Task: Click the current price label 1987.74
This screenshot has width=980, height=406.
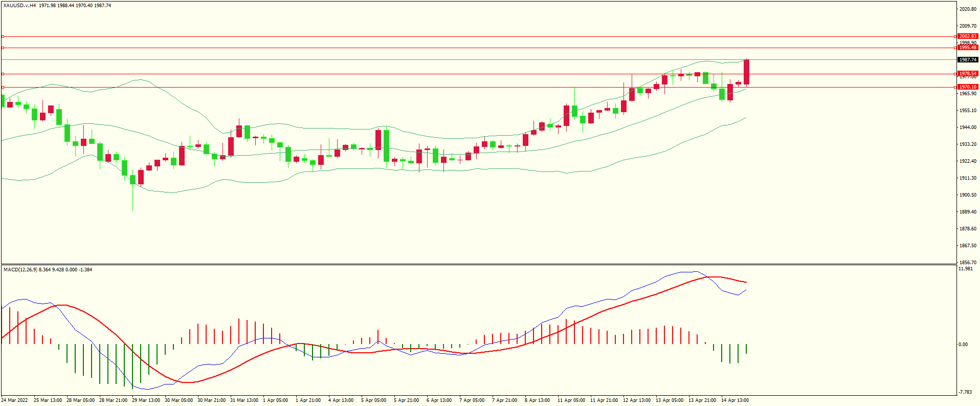Action: (x=968, y=60)
